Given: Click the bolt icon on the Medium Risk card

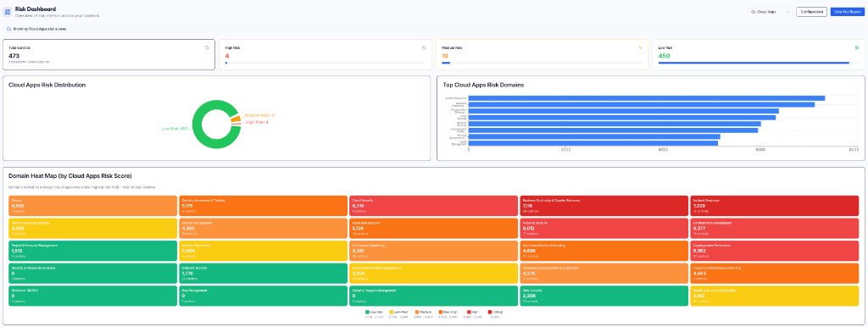Looking at the screenshot, I should [640, 47].
